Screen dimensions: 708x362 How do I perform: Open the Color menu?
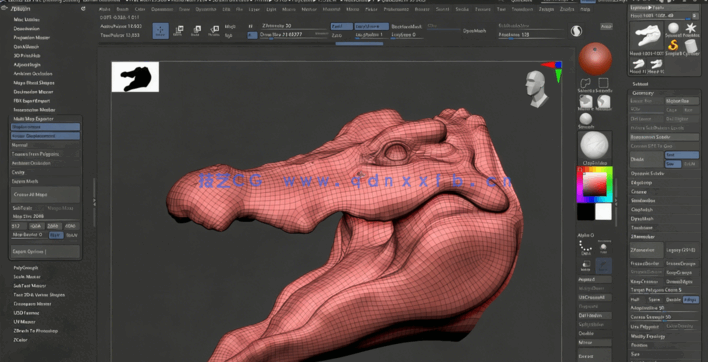pos(140,9)
